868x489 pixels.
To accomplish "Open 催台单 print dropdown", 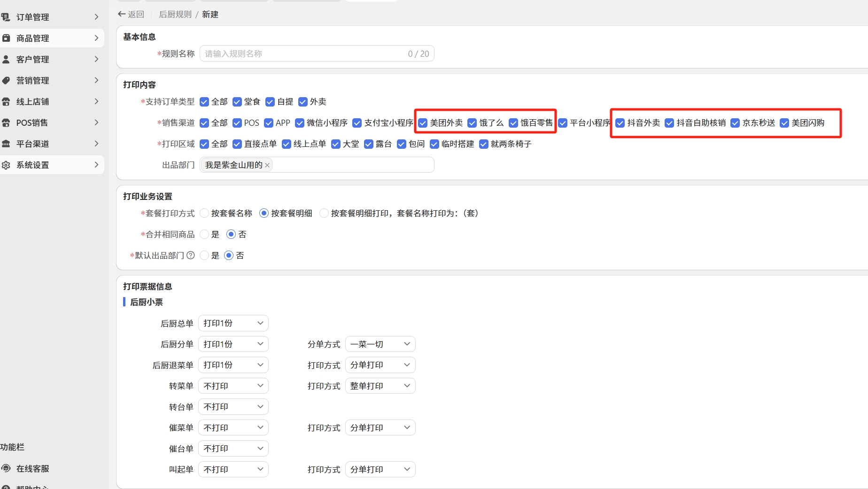I will tap(233, 449).
